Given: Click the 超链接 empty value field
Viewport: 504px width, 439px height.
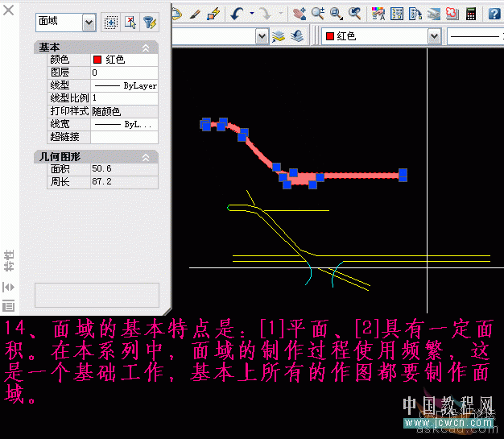Looking at the screenshot, I should pos(124,137).
